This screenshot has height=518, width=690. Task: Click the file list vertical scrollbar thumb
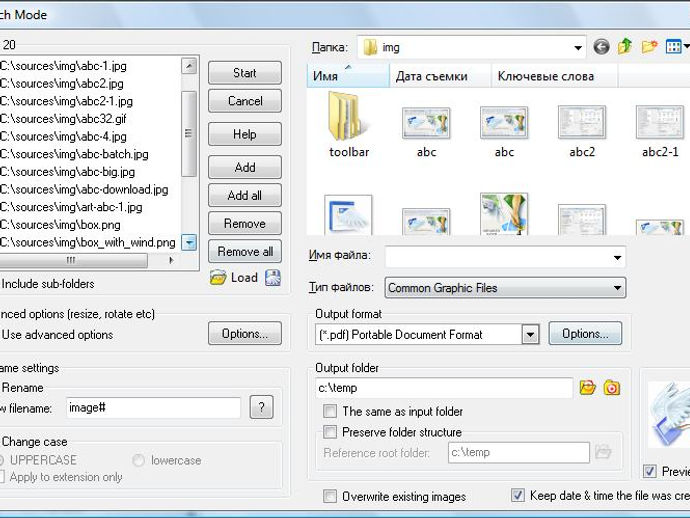[189, 133]
